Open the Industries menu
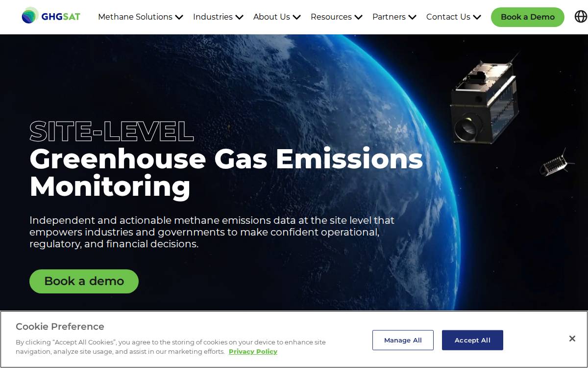 click(213, 17)
